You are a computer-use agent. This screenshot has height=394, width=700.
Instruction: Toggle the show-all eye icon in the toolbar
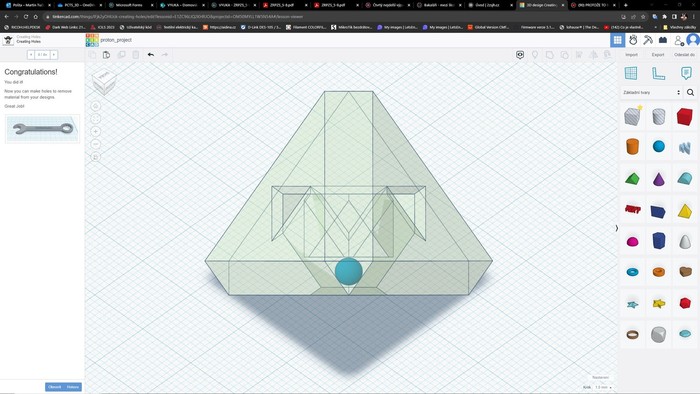pos(520,54)
